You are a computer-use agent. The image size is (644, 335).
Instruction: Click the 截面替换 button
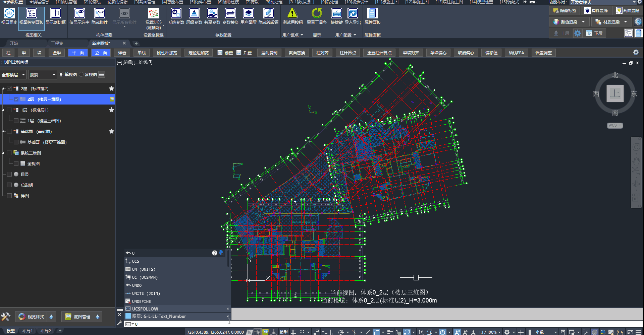[297, 53]
